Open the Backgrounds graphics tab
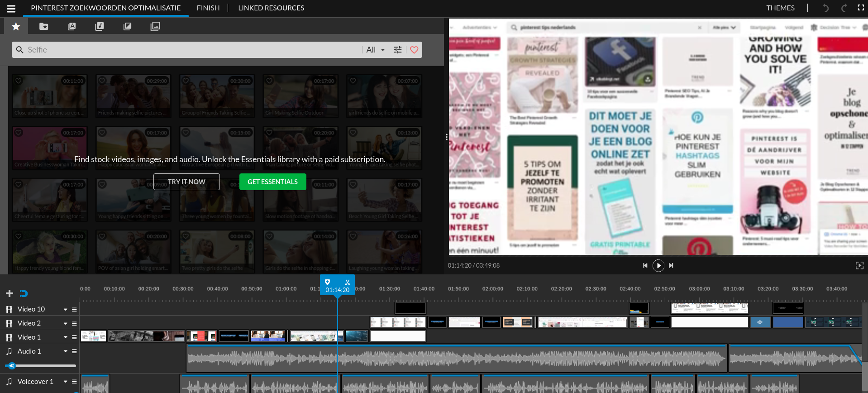The image size is (868, 393). (155, 26)
